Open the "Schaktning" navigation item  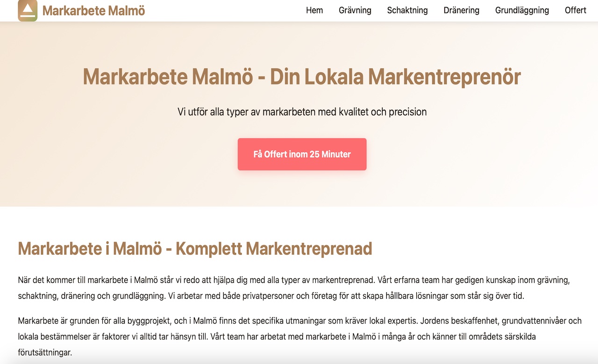407,10
